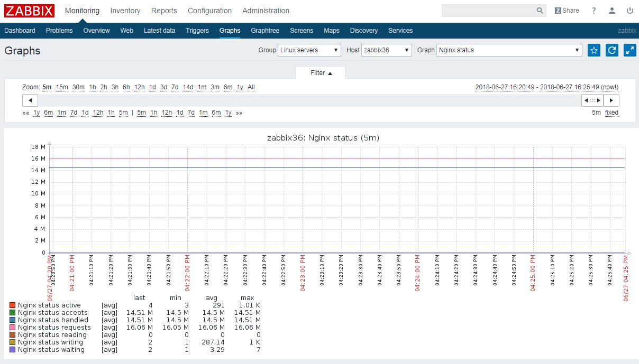Expand the Graph dropdown Nginx status
Screen dimensions: 639x364
coord(509,50)
